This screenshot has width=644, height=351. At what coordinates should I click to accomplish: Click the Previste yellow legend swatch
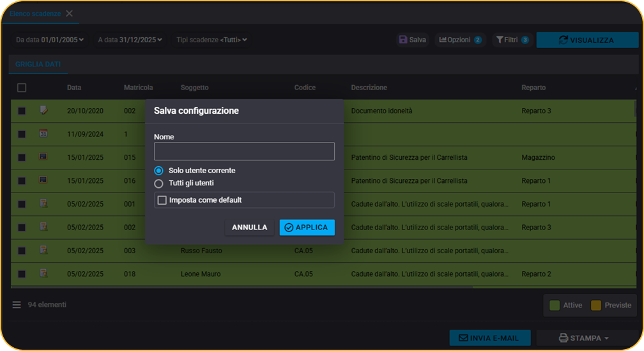[595, 306]
